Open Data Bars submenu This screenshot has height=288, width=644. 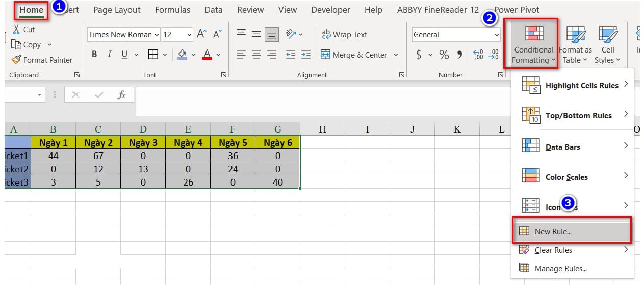click(x=572, y=147)
